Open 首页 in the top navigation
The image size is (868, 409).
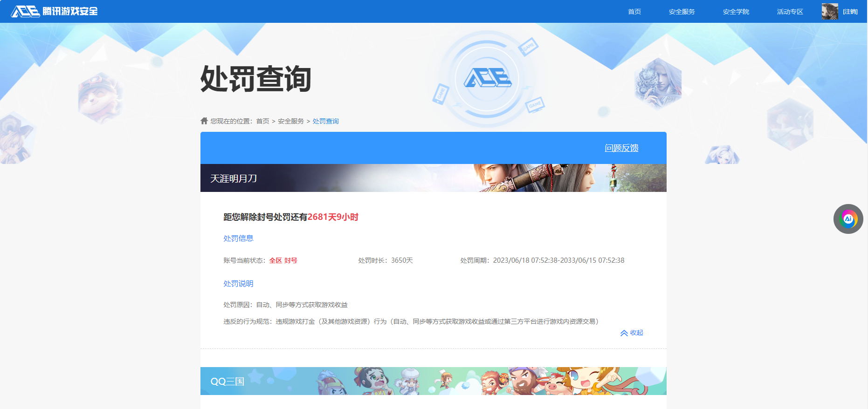634,12
